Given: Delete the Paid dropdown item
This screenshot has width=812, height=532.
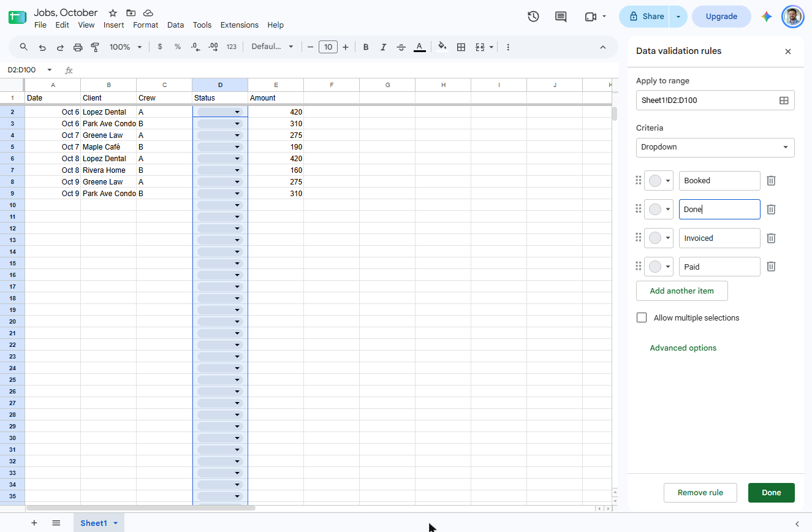Looking at the screenshot, I should 772,267.
